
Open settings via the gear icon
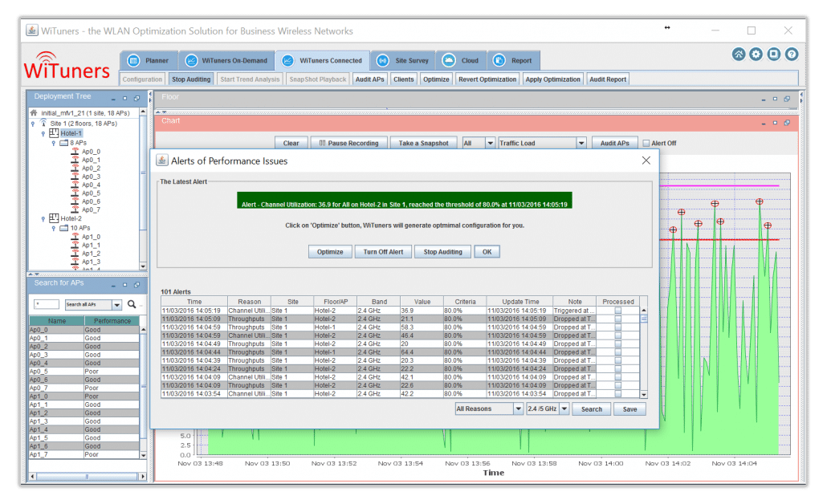click(756, 55)
